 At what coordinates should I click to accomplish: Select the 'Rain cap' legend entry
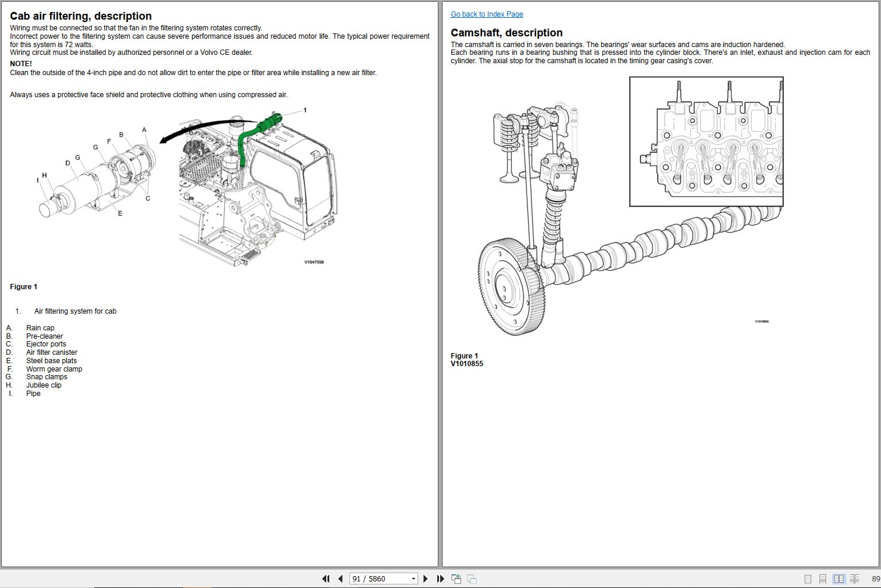[40, 328]
